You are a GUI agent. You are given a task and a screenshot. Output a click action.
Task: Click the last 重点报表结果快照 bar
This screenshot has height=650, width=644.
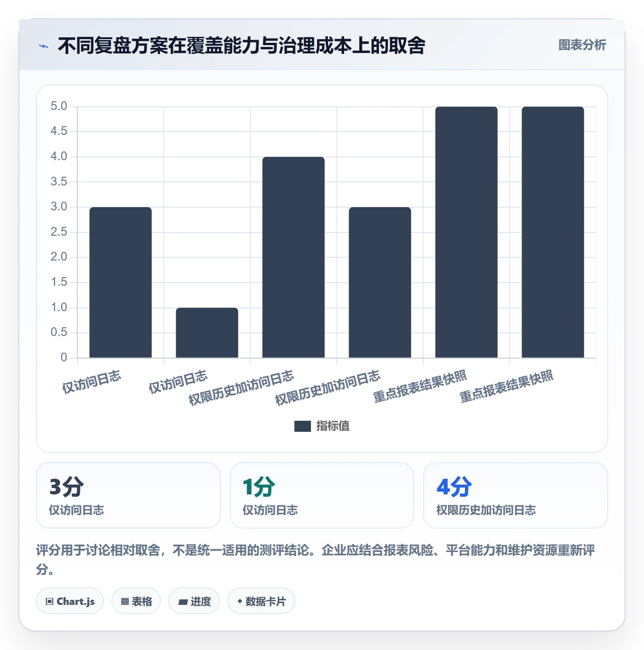pos(553,232)
